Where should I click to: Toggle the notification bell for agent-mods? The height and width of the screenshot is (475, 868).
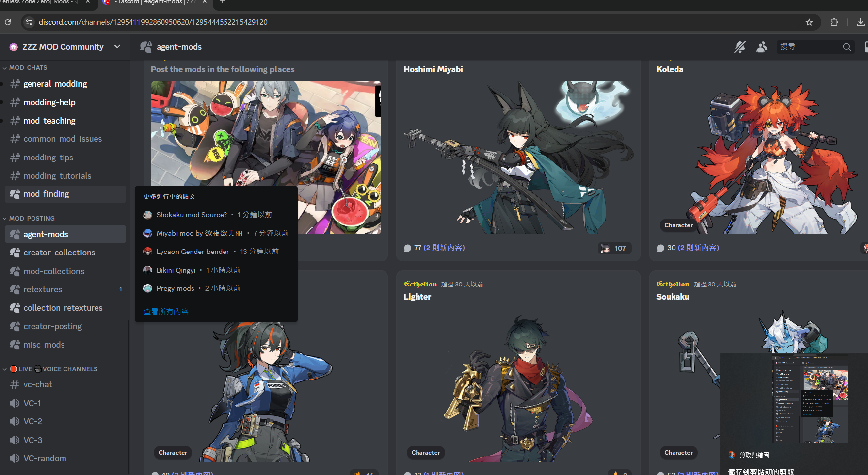coord(739,47)
